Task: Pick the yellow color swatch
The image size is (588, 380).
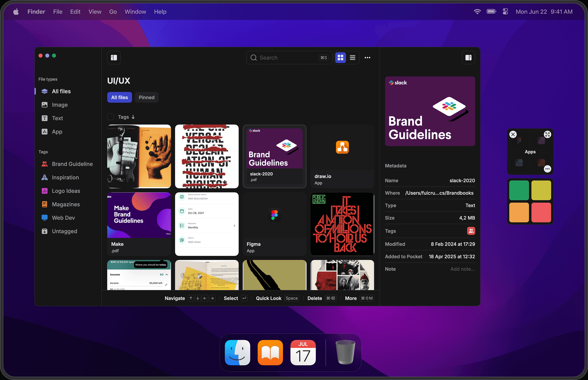Action: click(541, 190)
